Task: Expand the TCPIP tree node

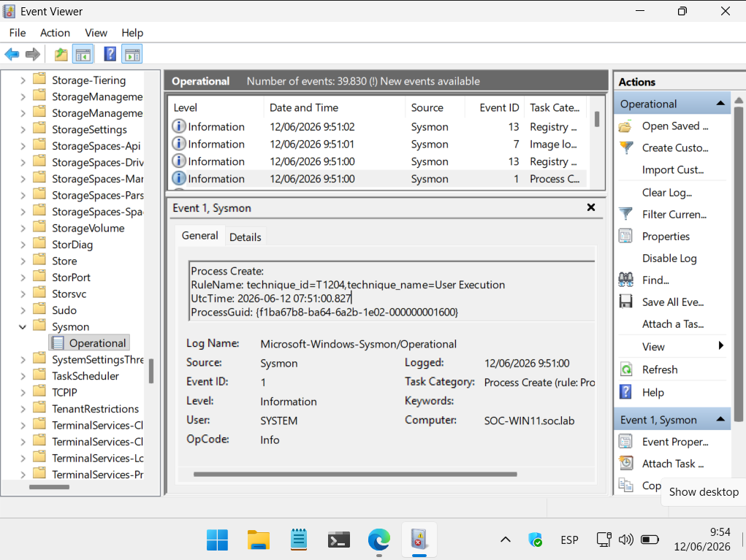Action: point(23,393)
